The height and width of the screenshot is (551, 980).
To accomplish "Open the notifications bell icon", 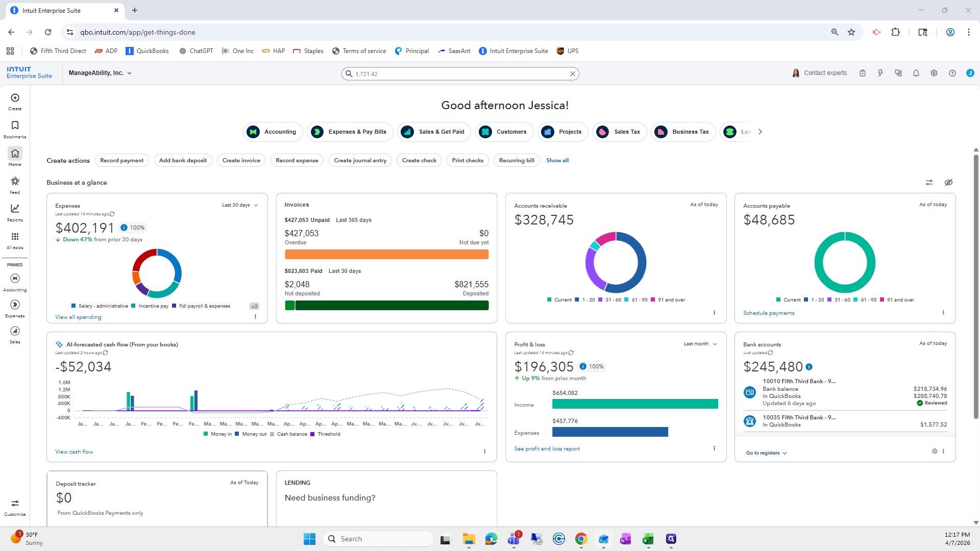I will [x=916, y=73].
